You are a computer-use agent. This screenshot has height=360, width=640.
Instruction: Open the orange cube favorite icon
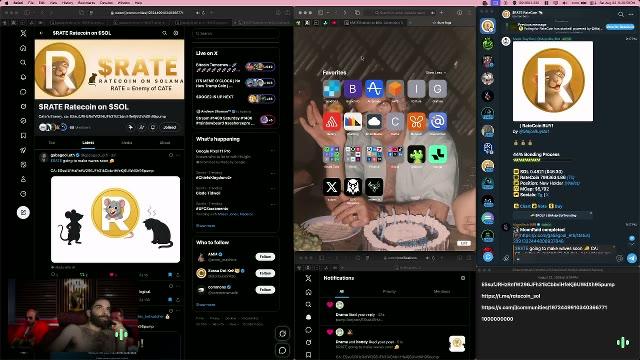tap(395, 89)
